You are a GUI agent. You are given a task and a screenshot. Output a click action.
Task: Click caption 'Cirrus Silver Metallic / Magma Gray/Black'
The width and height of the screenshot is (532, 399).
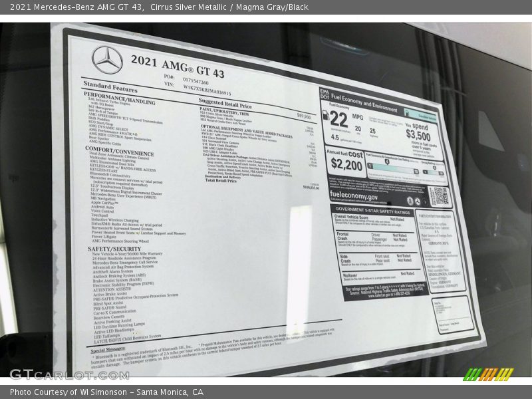point(229,7)
